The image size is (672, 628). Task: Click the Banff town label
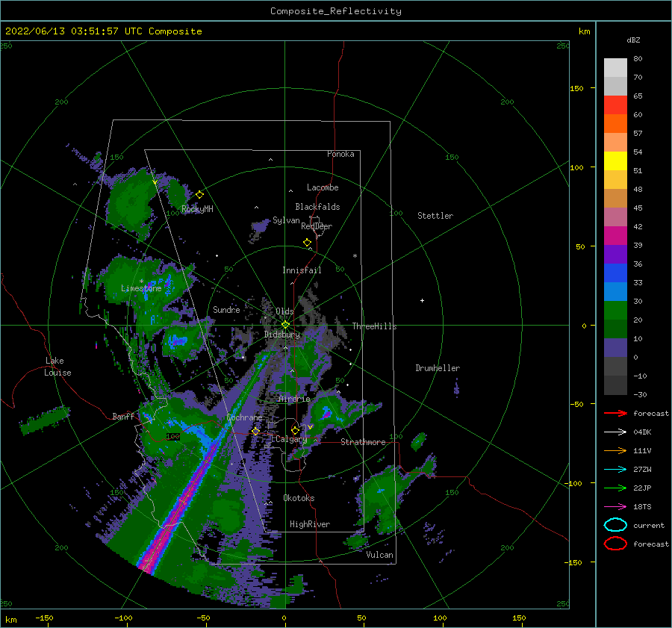pyautogui.click(x=123, y=416)
